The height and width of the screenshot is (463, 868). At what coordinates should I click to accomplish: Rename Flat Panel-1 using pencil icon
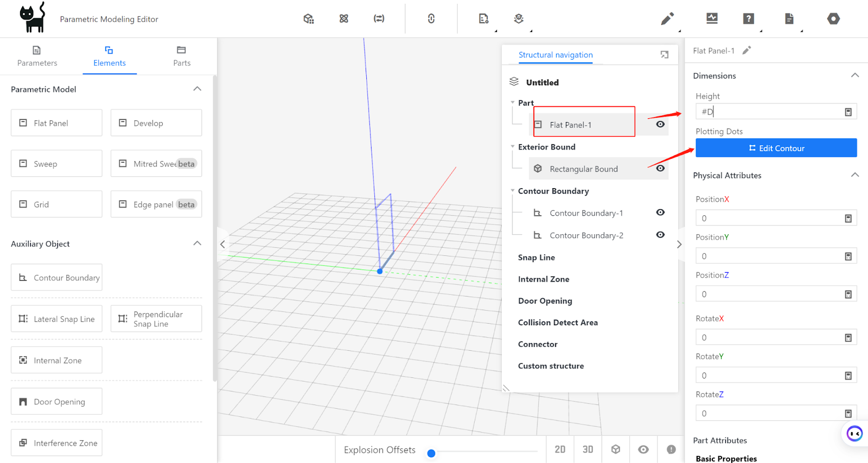click(746, 50)
